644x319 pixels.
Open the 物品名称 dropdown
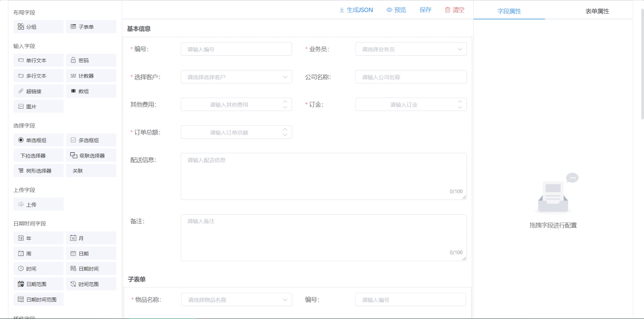236,300
